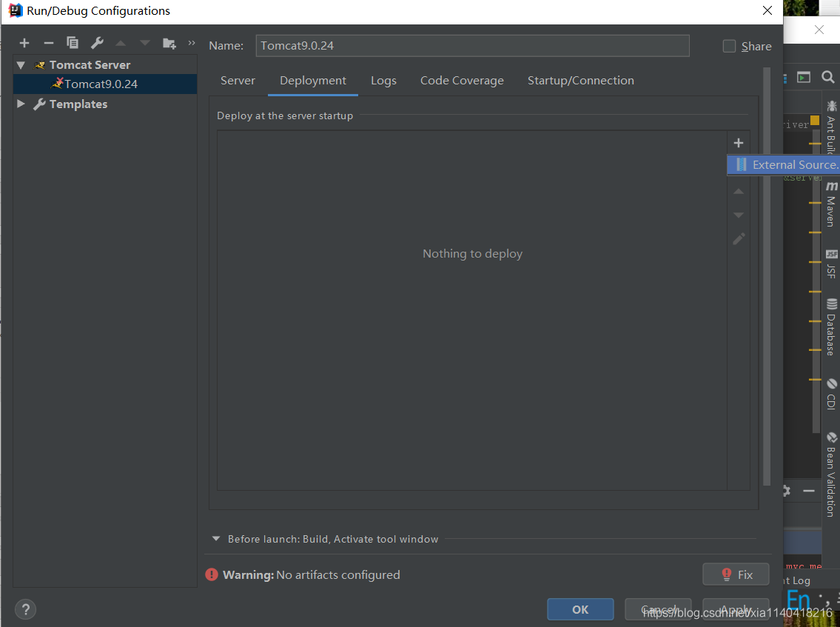Open JSF tool window in IDE sidebar
This screenshot has height=627, width=840.
pos(831,264)
